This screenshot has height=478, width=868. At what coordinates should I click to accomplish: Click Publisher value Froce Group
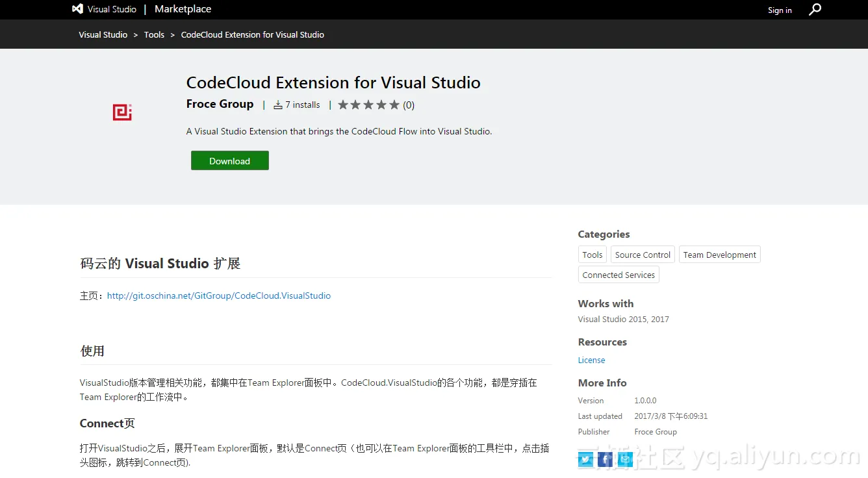point(656,432)
